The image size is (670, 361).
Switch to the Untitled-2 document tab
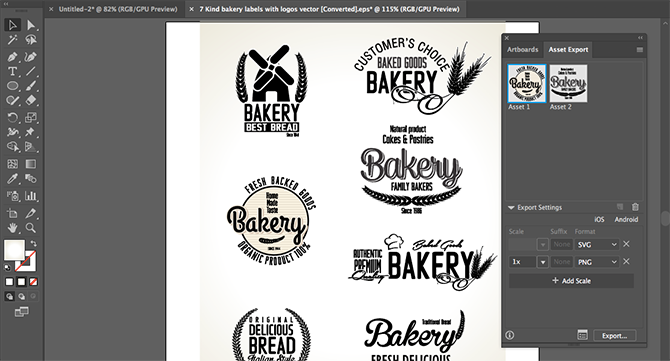118,9
